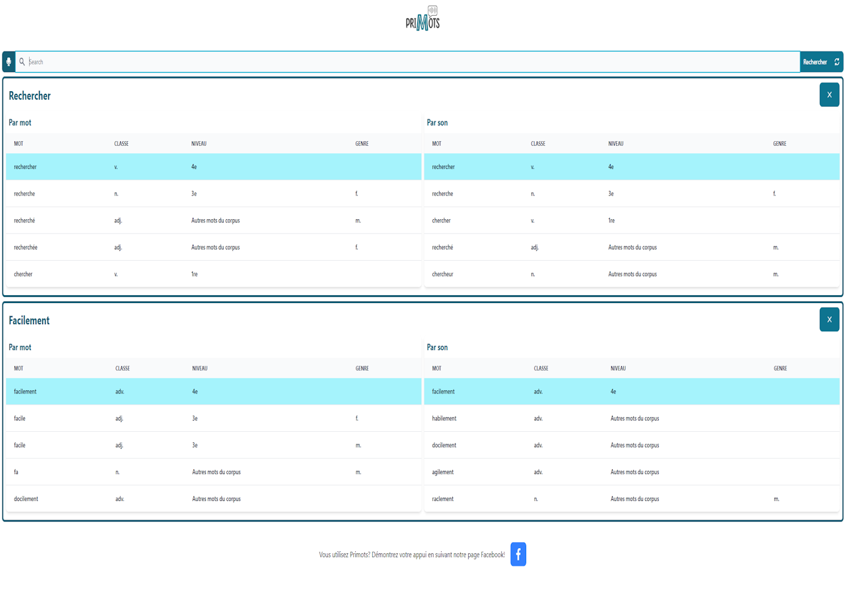
Task: Open the "agilement" adverb row
Action: tap(447, 472)
